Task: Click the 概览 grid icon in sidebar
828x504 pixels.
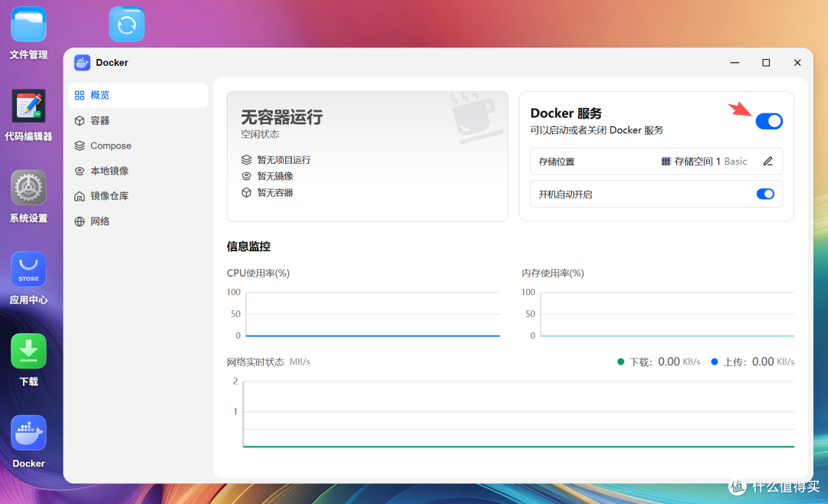Action: [80, 95]
